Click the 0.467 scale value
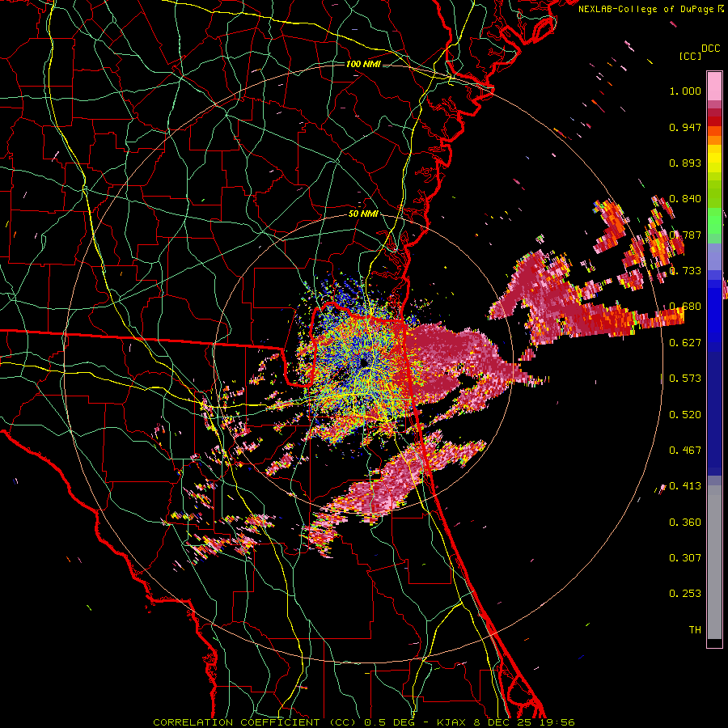The width and height of the screenshot is (728, 728). click(685, 451)
